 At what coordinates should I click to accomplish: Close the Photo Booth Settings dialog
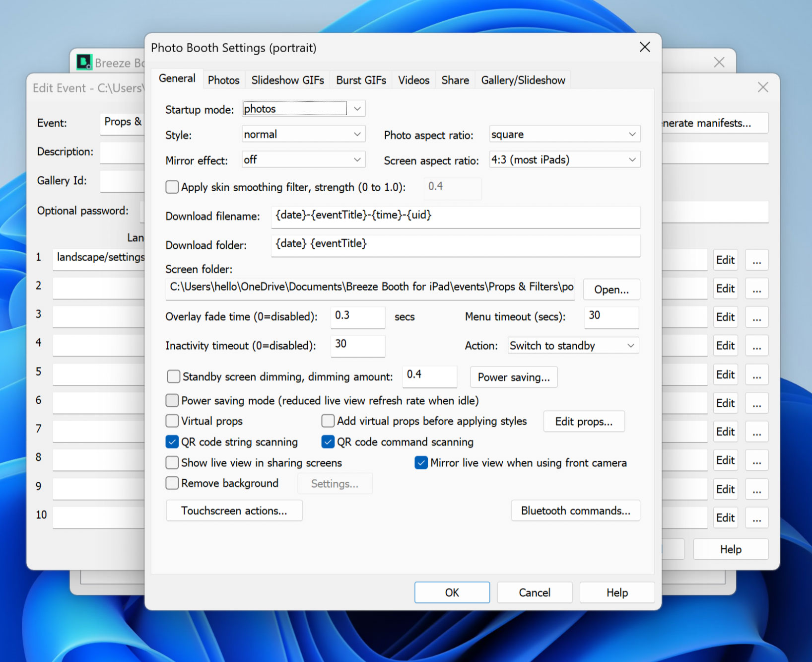(x=644, y=47)
